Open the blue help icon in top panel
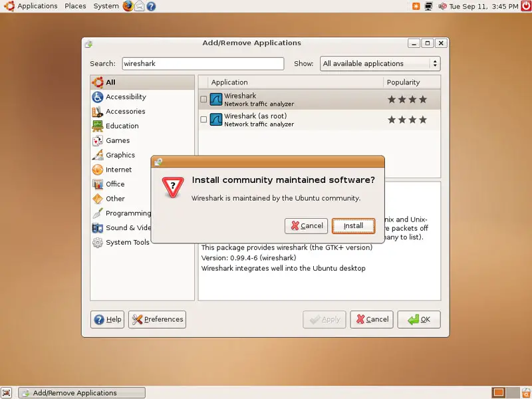The width and height of the screenshot is (532, 399). [152, 6]
